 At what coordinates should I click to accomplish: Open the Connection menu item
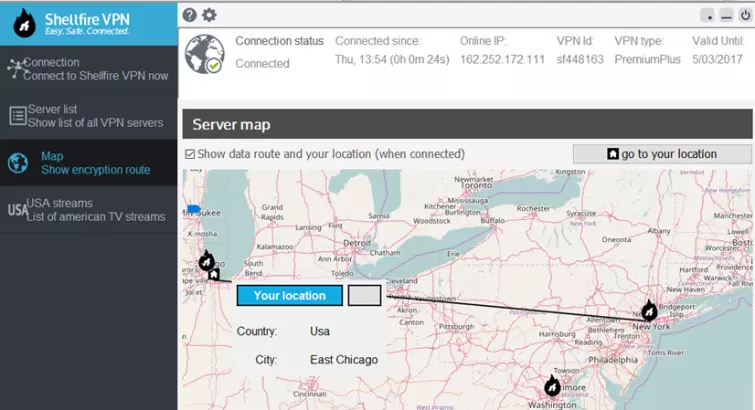tap(95, 69)
